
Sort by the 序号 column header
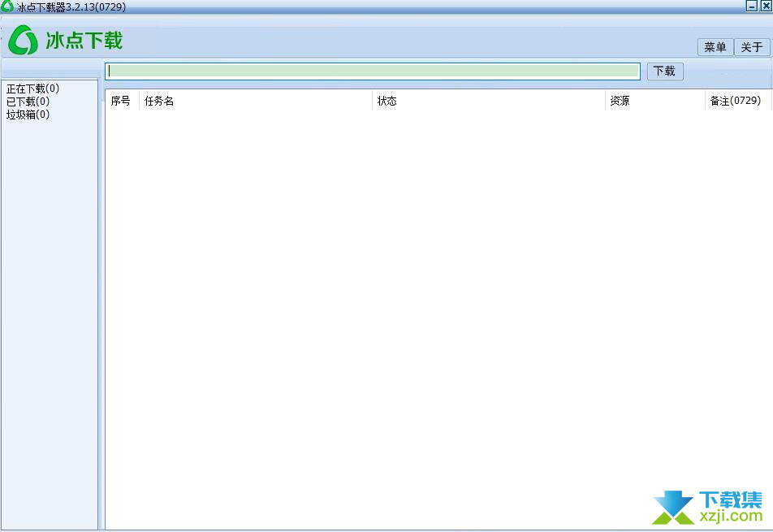click(121, 101)
